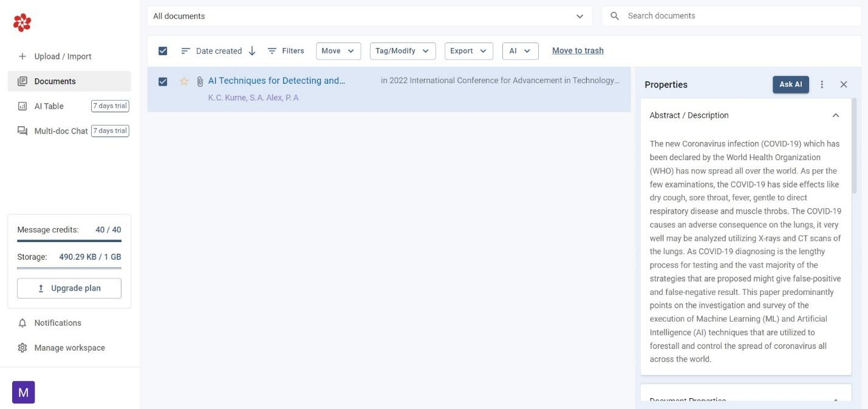Click the sort icon beside Date created

251,51
